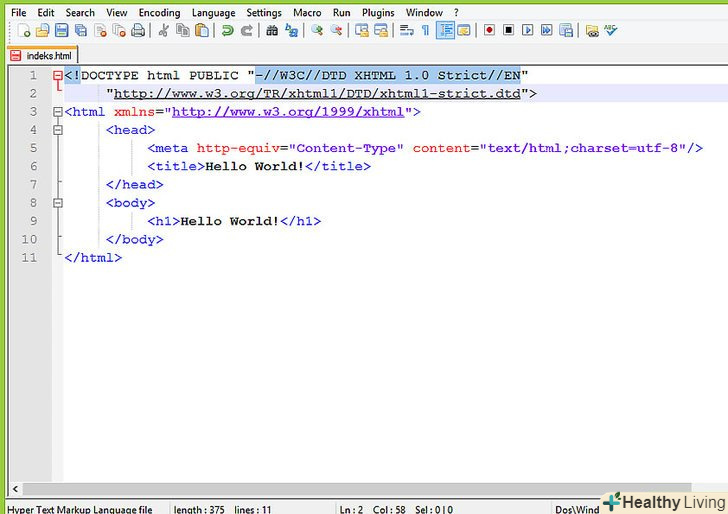Open Find using the binoculars icon
728x514 pixels.
(x=272, y=31)
